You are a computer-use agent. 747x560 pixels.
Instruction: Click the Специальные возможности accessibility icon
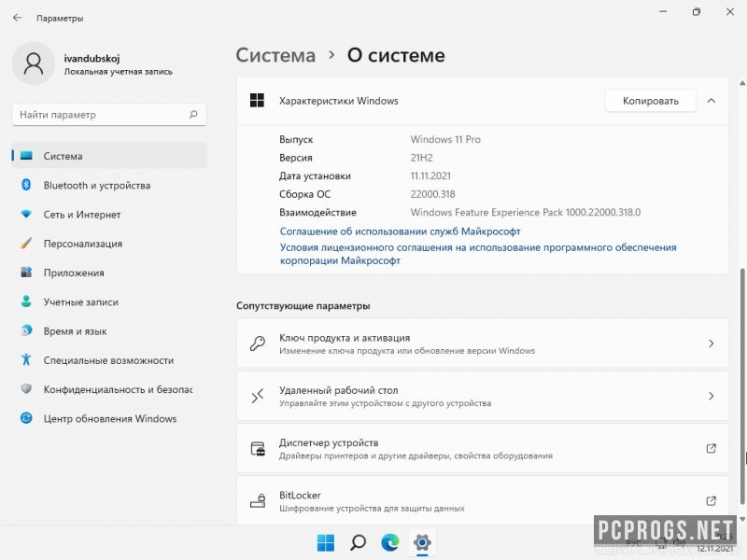tap(27, 359)
